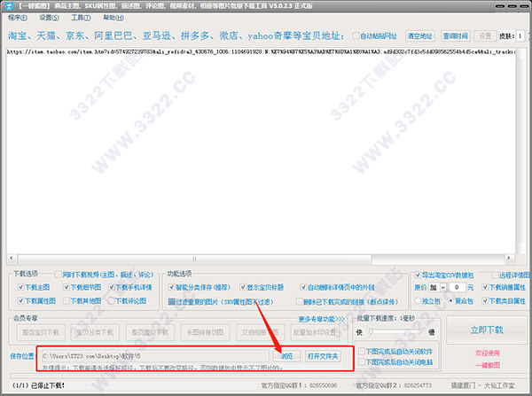Toggle the 自动粘贴网址 checkbox
The height and width of the screenshot is (396, 532).
coord(356,35)
